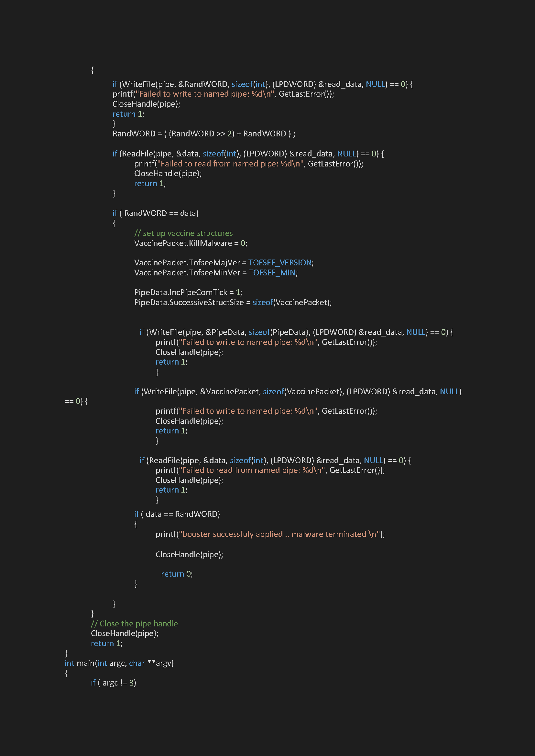Click the "if ( RandWORD == data)" condition

pyautogui.click(x=156, y=213)
